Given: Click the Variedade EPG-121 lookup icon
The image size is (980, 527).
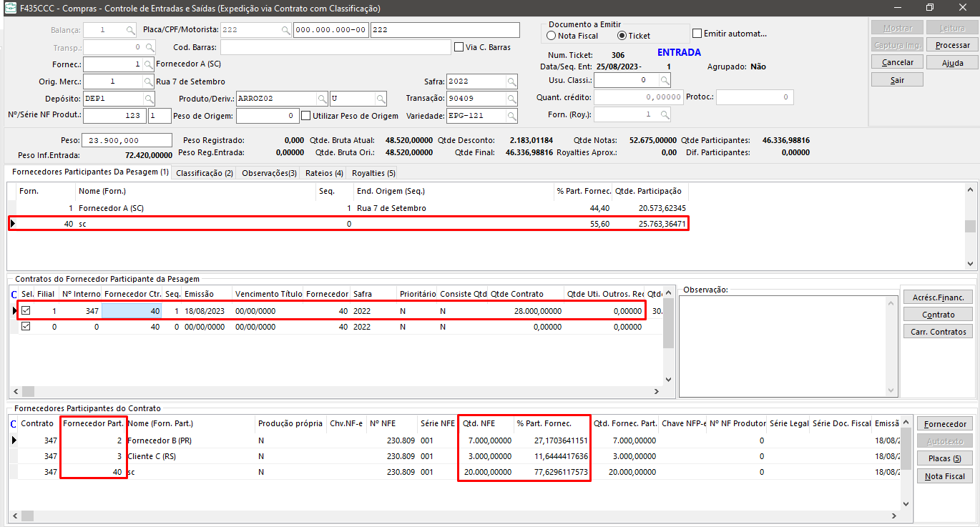Looking at the screenshot, I should click(x=512, y=116).
